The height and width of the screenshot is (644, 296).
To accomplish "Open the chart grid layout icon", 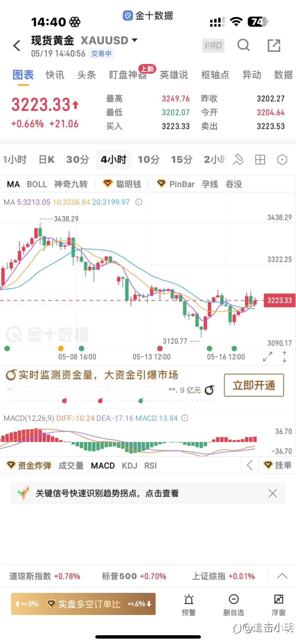I will pyautogui.click(x=260, y=160).
